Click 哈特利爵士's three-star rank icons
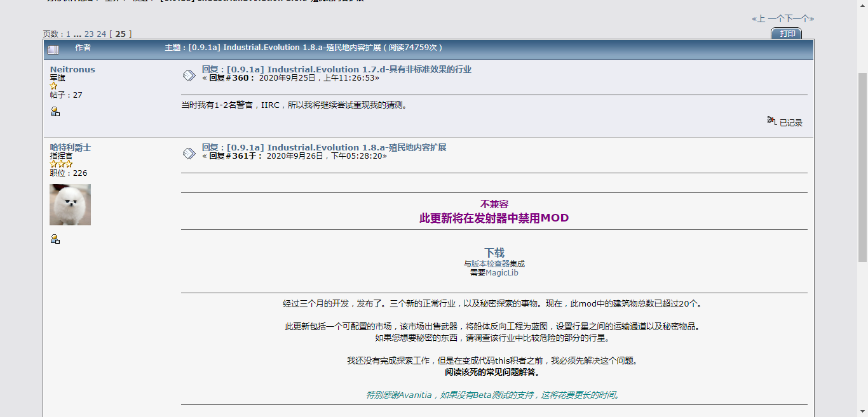 (61, 164)
